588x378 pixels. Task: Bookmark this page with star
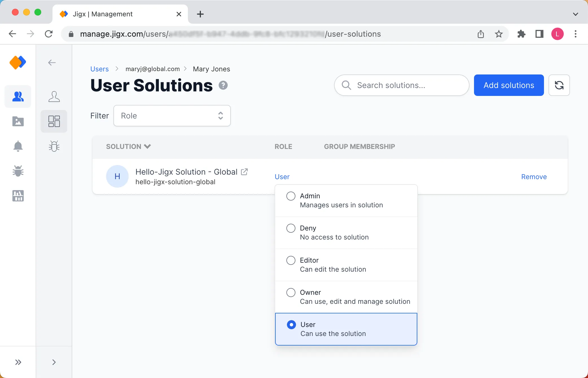499,34
